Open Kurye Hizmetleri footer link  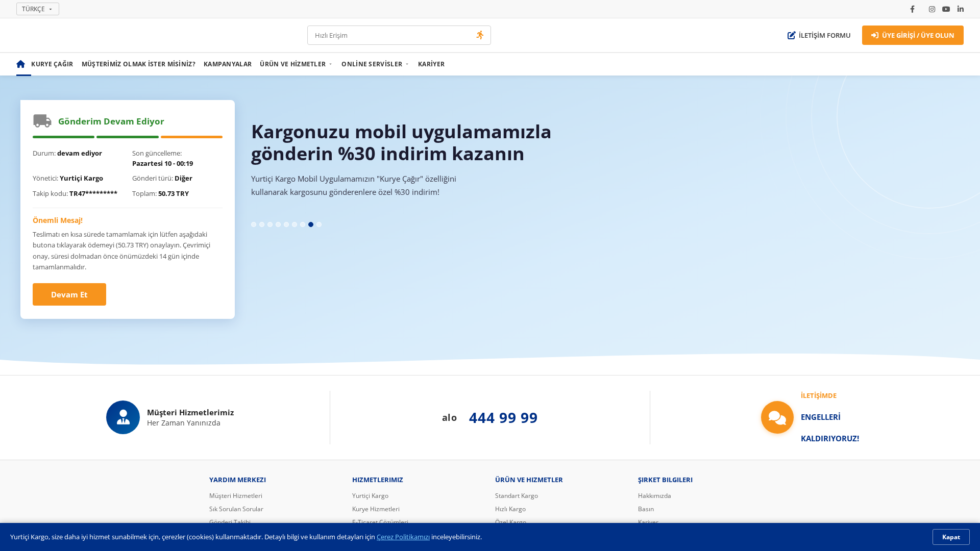pos(376,509)
